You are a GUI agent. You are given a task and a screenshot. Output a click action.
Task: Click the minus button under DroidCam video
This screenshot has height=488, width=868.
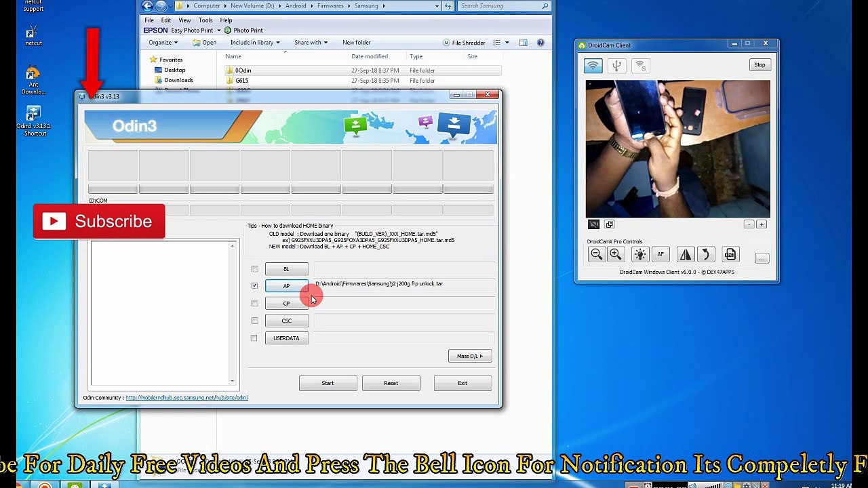coord(749,224)
